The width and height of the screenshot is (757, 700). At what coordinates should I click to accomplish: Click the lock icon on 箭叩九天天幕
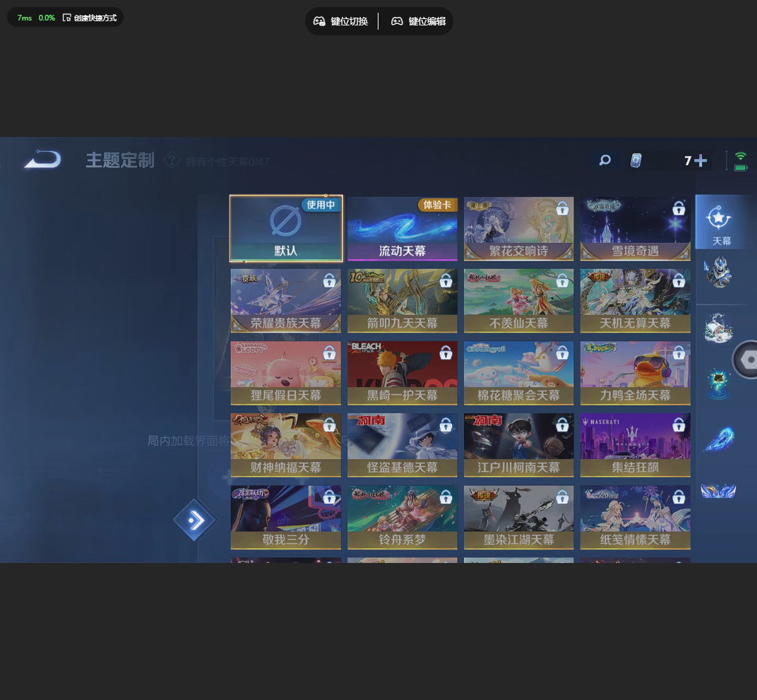[x=446, y=280]
